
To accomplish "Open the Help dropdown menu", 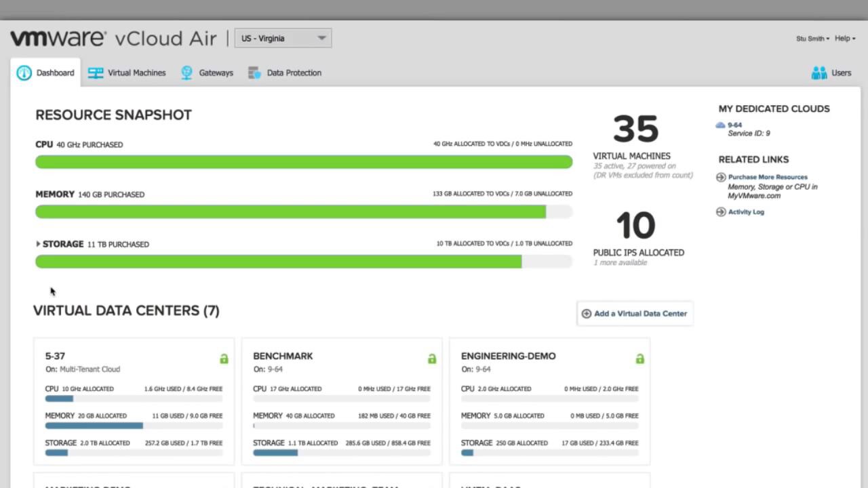I will (x=845, y=39).
